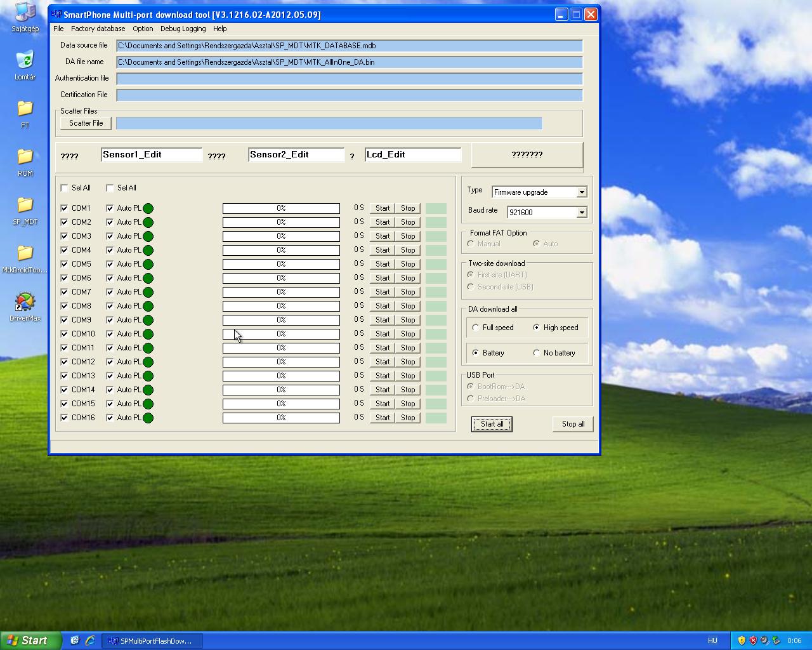Select the Full speed radio button
Image resolution: width=812 pixels, height=650 pixels.
[476, 328]
